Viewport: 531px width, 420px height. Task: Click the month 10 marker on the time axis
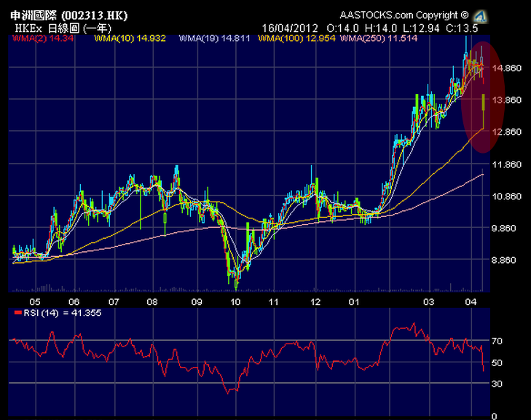click(235, 301)
